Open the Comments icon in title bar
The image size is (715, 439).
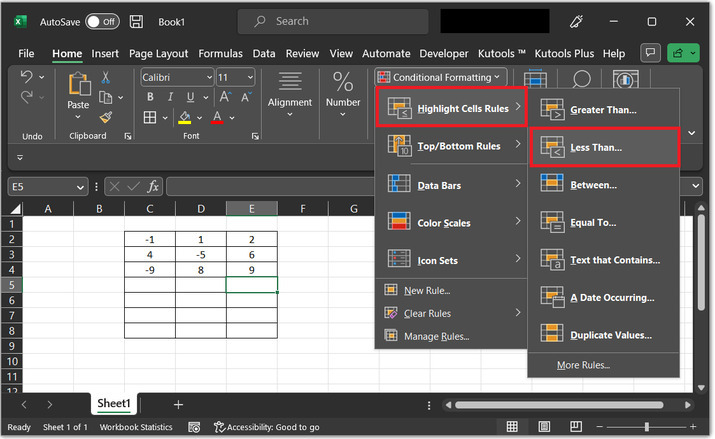[x=651, y=53]
